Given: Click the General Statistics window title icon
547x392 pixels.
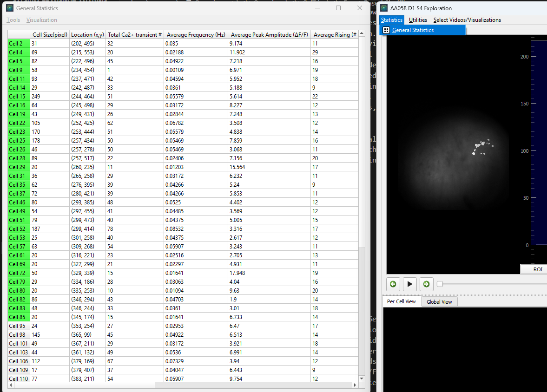Looking at the screenshot, I should (10, 8).
